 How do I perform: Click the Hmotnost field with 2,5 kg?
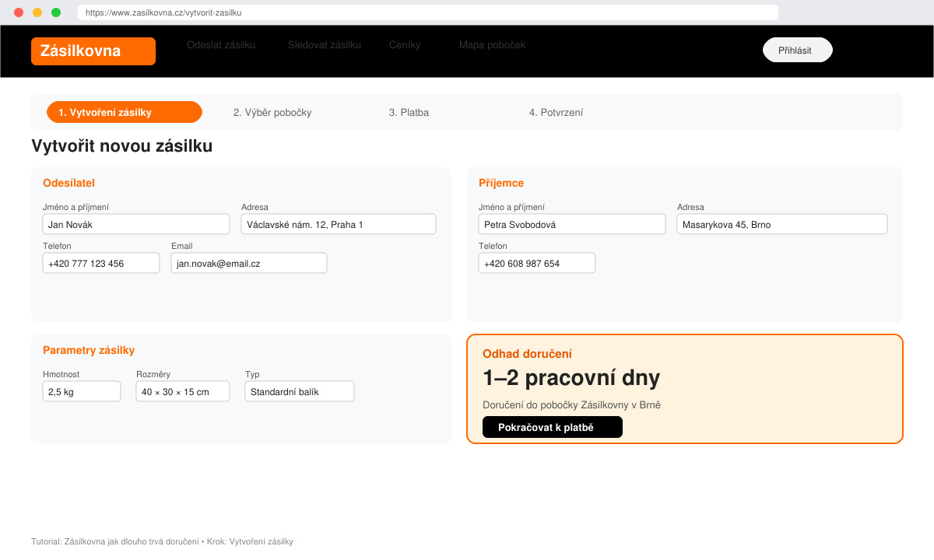click(x=82, y=391)
